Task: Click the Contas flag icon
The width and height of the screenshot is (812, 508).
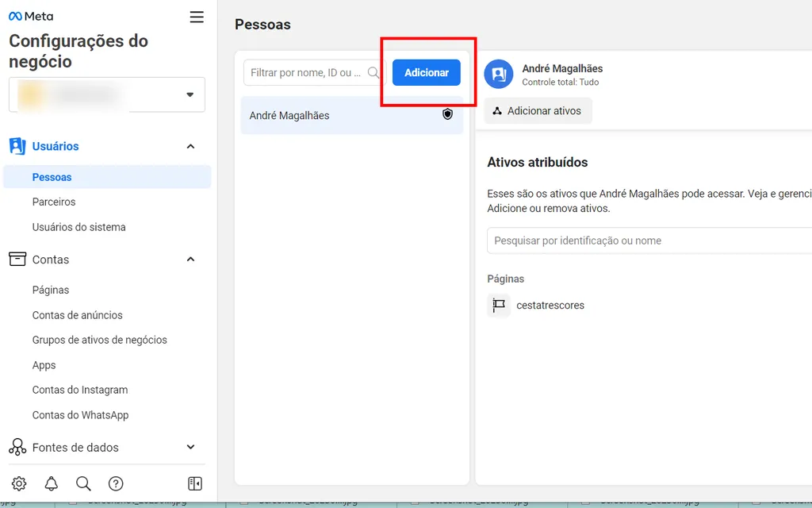Action: coord(17,259)
